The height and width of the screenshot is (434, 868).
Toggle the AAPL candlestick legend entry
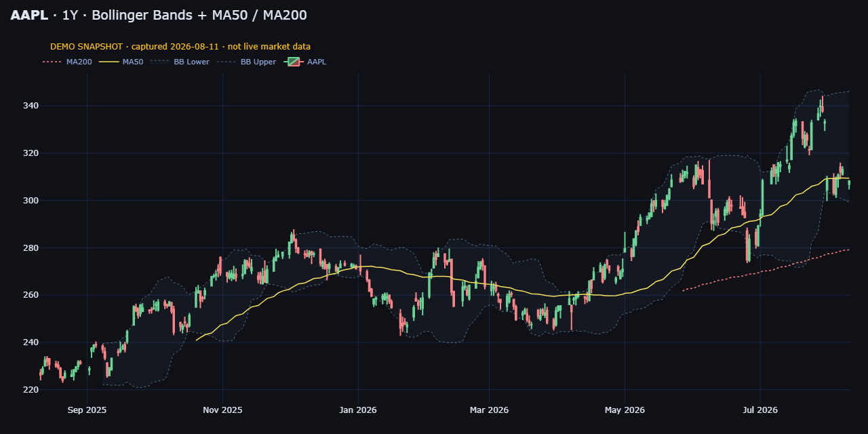point(305,62)
